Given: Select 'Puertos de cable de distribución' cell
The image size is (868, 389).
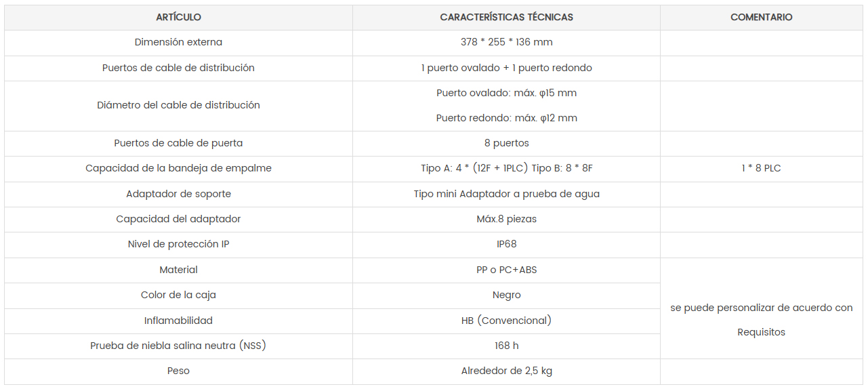Looking at the screenshot, I should tap(178, 68).
